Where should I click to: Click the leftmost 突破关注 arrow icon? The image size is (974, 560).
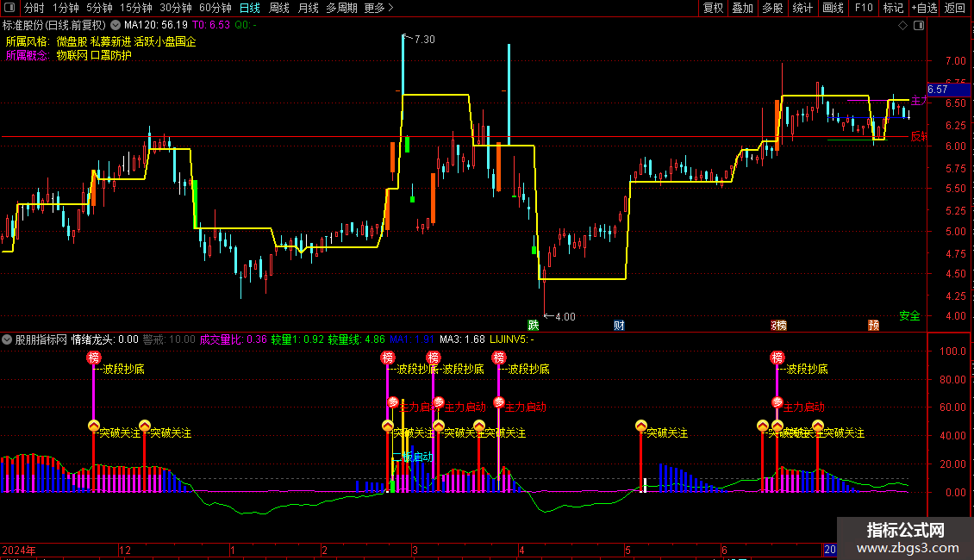point(94,426)
